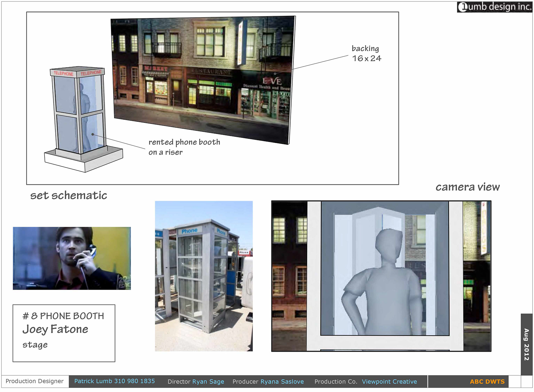The width and height of the screenshot is (534, 392).
Task: Click the orange 'ABC DWTS' label
Action: click(487, 382)
